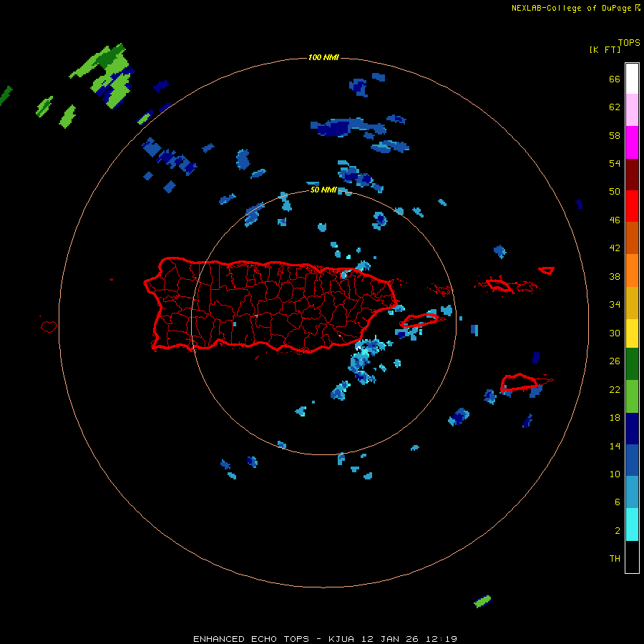
Task: Click the light pink 62 K FT swatch
Action: (x=632, y=110)
